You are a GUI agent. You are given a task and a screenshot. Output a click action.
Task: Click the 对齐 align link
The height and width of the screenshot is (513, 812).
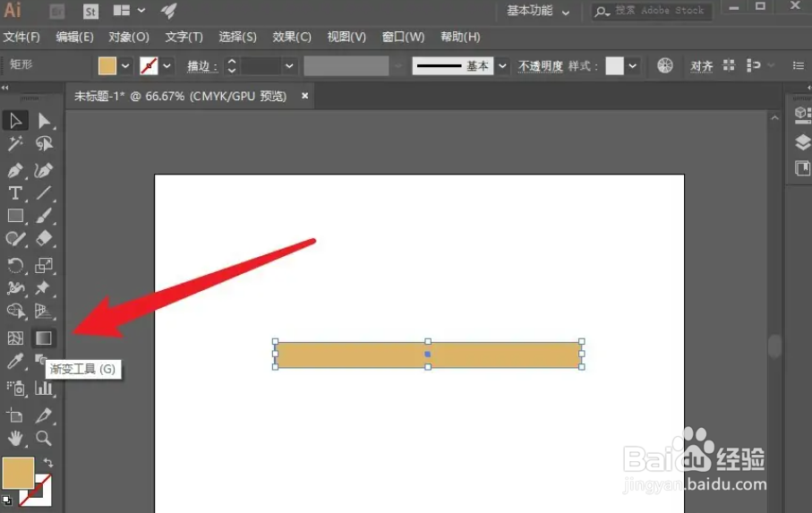point(701,66)
